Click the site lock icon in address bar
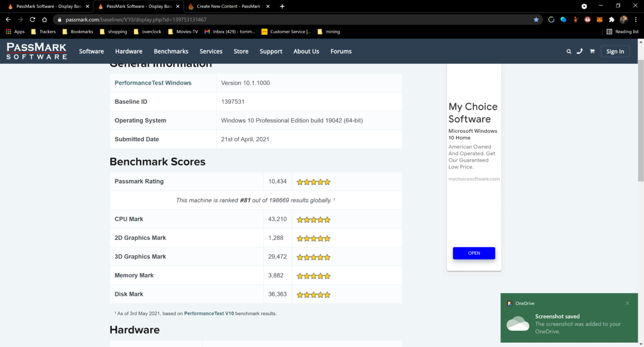 click(x=60, y=19)
